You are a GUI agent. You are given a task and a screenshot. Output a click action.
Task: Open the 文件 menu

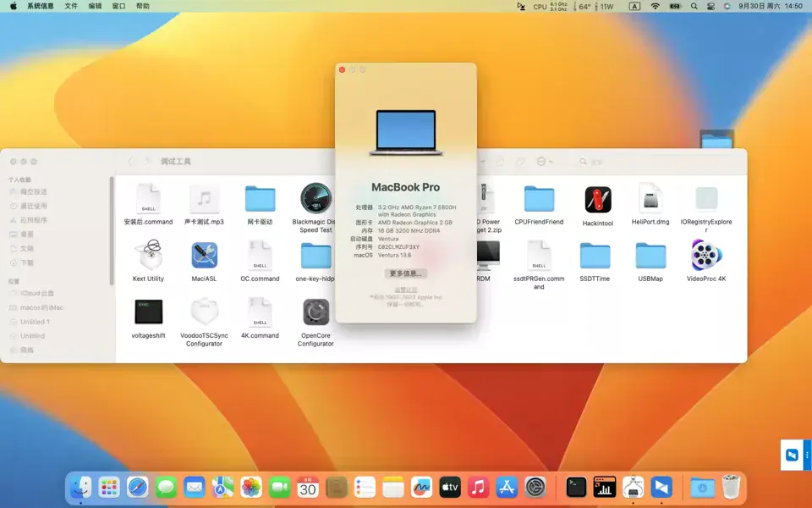point(71,6)
